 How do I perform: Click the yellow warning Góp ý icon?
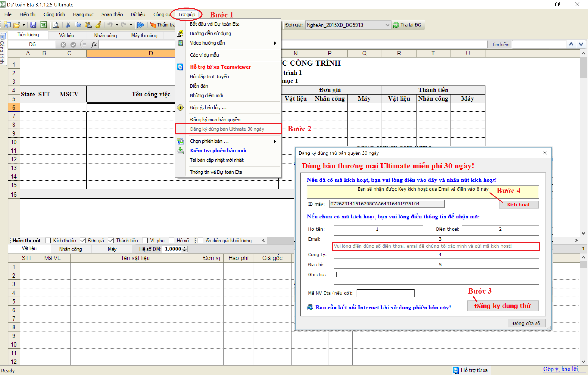[x=180, y=107]
